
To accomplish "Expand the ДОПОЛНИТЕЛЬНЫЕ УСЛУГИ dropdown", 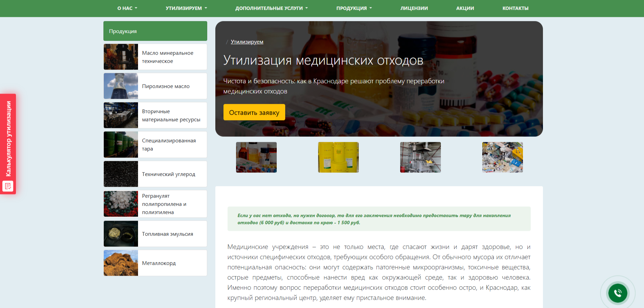I will (272, 8).
